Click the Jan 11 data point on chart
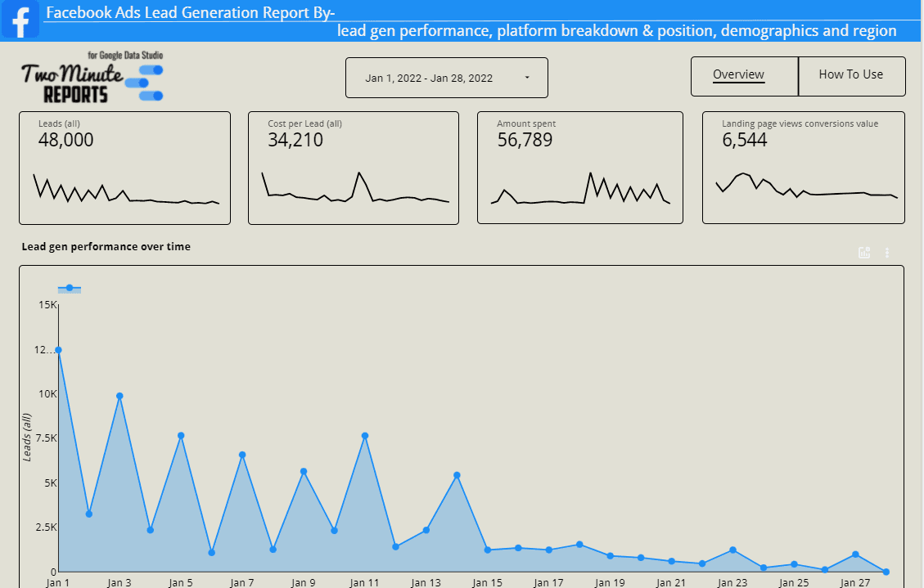The image size is (924, 588). (x=365, y=436)
